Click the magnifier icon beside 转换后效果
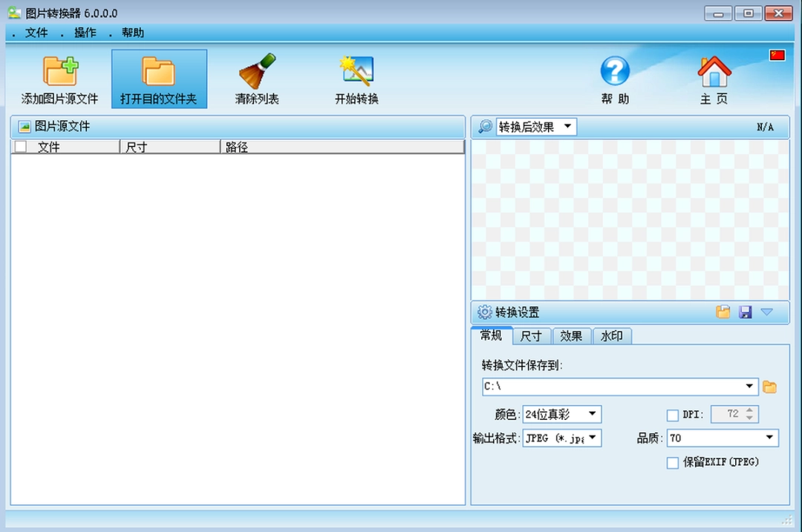Screen dimensions: 802x532 point(485,126)
